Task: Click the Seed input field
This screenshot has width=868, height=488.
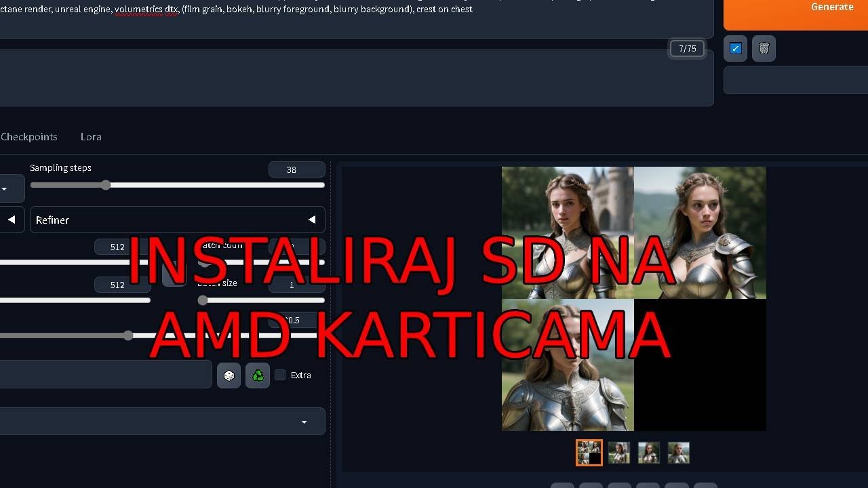Action: point(106,374)
